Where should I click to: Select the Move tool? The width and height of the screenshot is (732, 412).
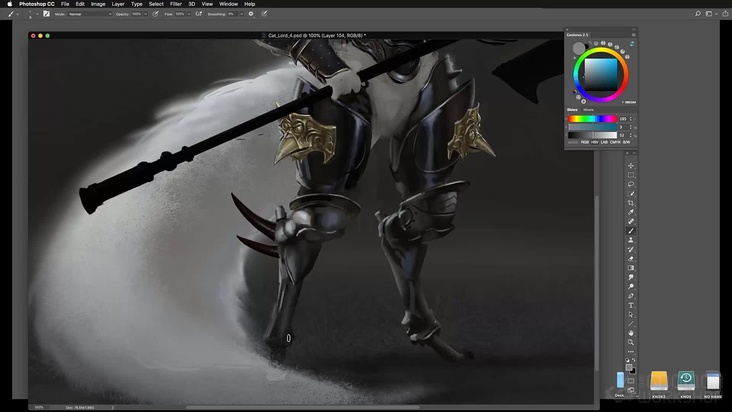(631, 166)
